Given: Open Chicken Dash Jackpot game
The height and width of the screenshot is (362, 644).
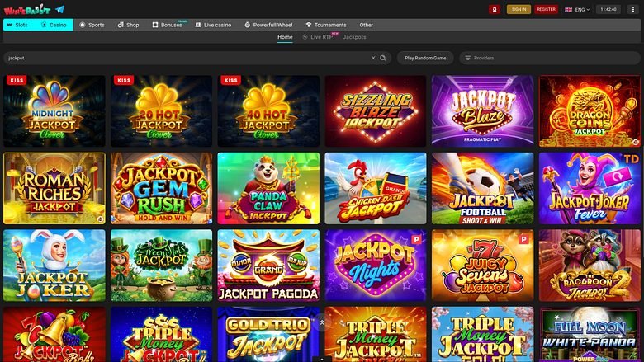Looking at the screenshot, I should click(376, 189).
